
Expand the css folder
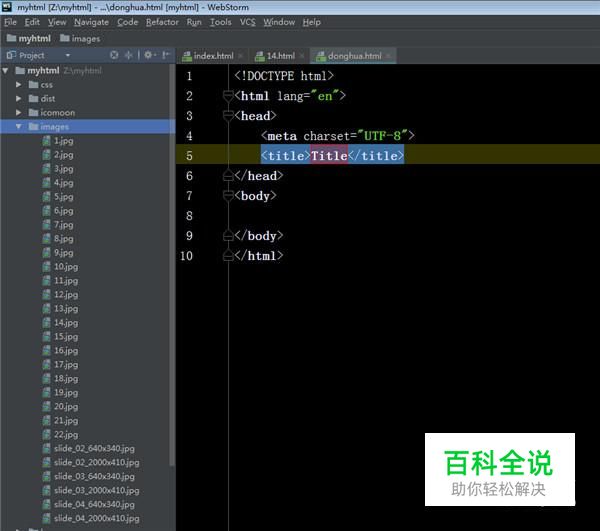click(x=18, y=85)
